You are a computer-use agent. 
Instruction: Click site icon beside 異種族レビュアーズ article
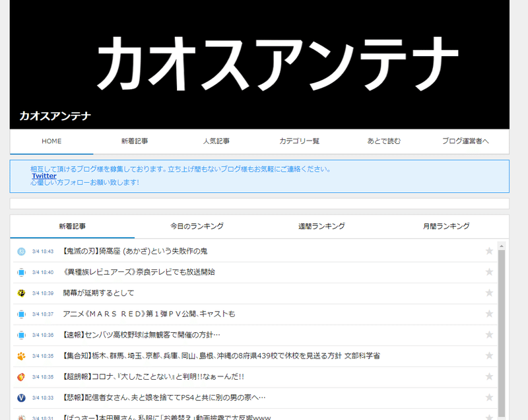[21, 272]
